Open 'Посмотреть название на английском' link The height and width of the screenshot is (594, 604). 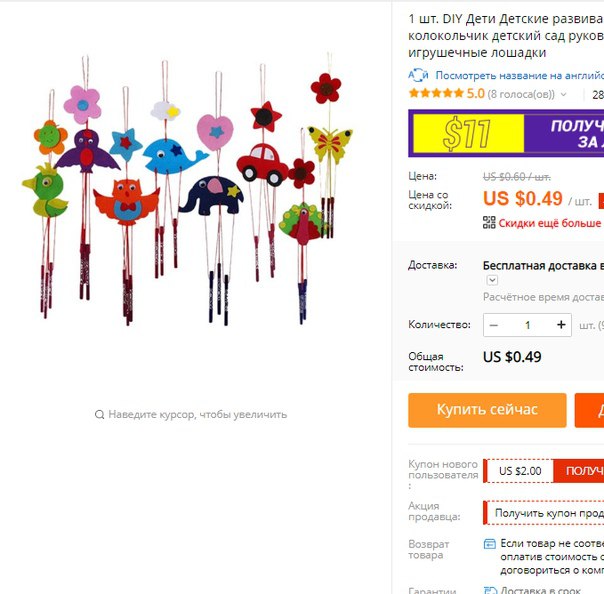tap(520, 76)
